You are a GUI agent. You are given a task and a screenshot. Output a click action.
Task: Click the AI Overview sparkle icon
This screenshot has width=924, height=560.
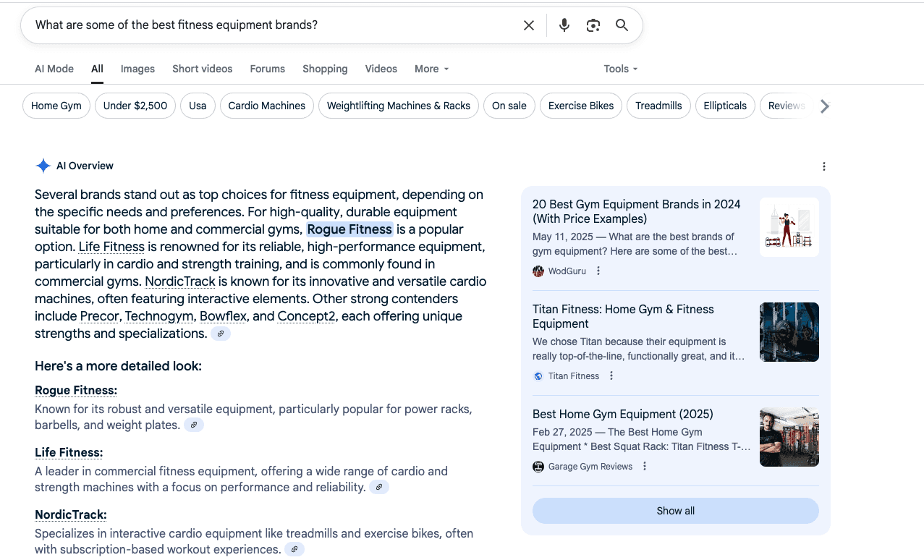[43, 166]
